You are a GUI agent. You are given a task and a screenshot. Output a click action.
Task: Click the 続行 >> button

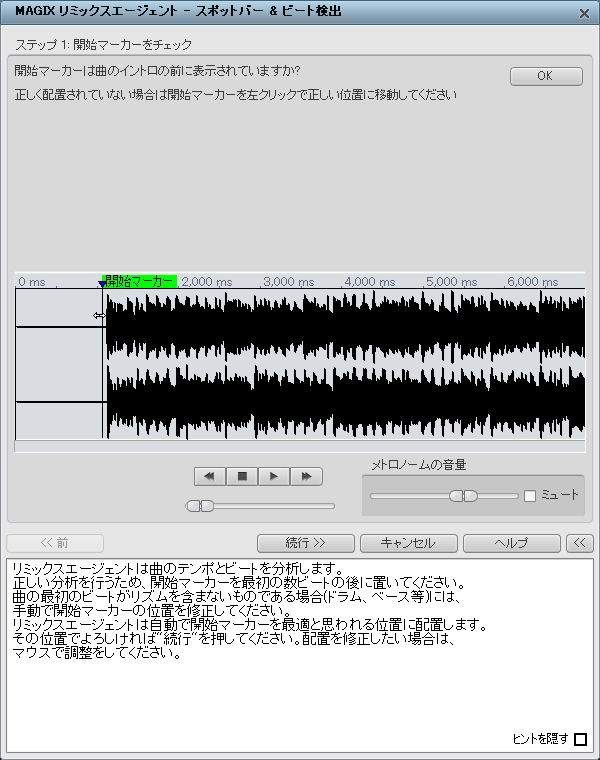click(305, 543)
